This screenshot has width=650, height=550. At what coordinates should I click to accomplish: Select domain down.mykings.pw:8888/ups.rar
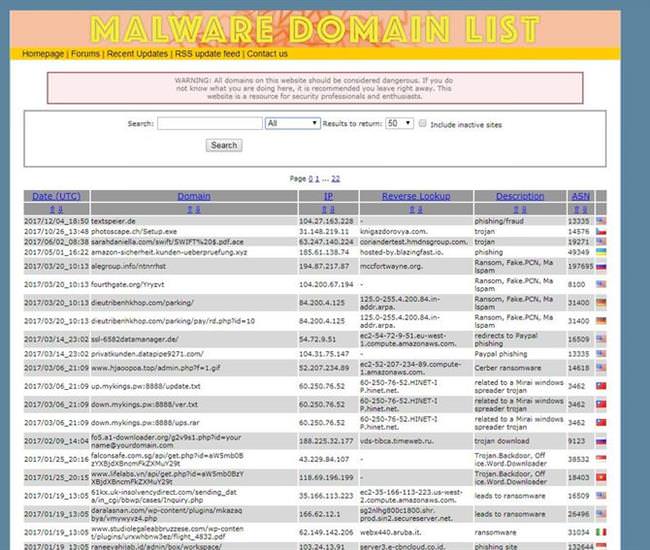pyautogui.click(x=145, y=423)
